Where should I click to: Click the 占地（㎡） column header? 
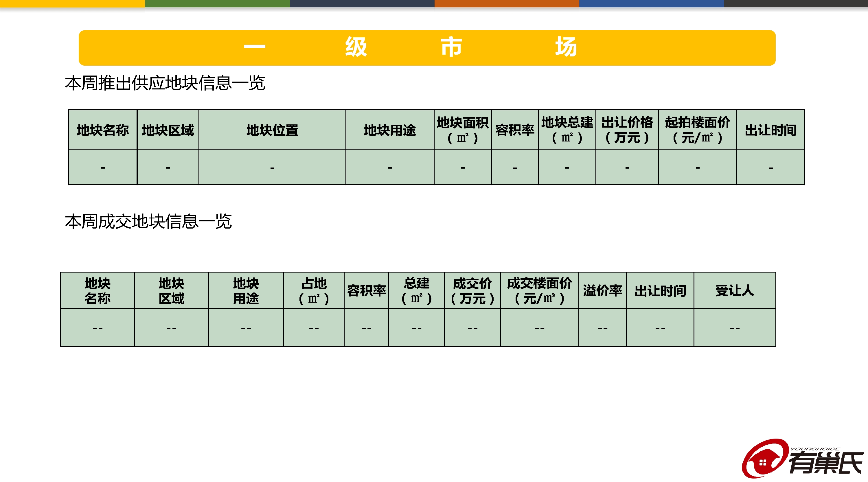[x=314, y=290]
